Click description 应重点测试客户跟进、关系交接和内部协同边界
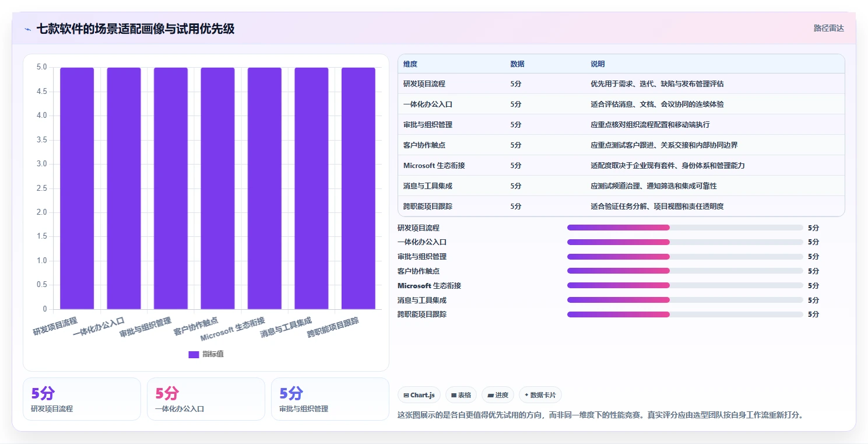The width and height of the screenshot is (868, 444). pos(664,145)
